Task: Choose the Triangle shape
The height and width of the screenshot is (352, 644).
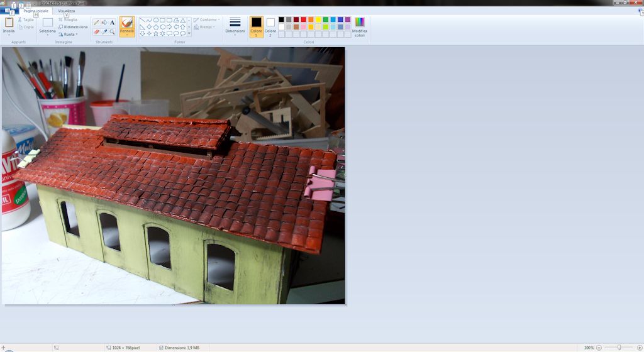Action: click(183, 20)
